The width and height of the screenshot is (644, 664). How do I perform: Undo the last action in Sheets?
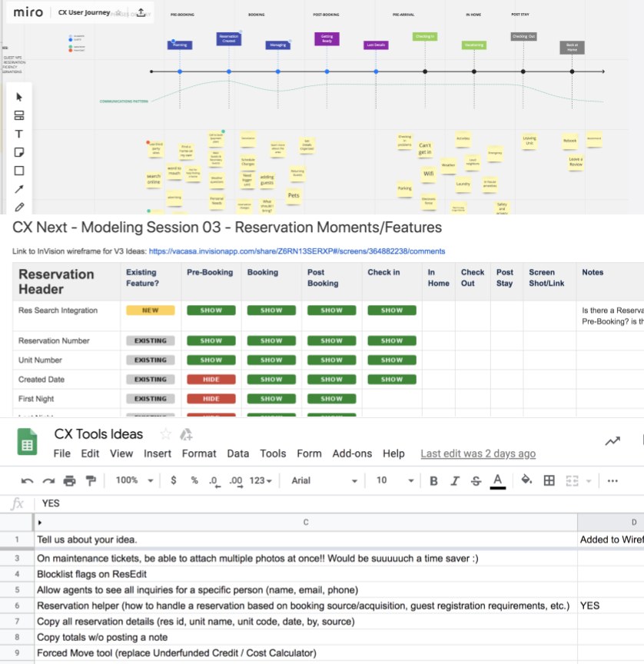coord(27,480)
